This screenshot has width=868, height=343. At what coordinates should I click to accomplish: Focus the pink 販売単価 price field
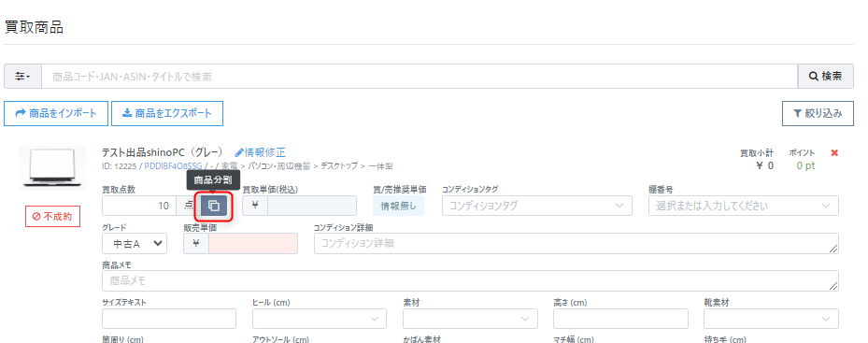[253, 243]
